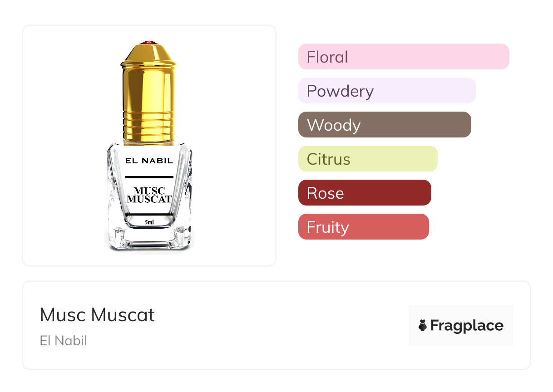553x392 pixels.
Task: Open the El Nabil brand link below title
Action: click(63, 340)
